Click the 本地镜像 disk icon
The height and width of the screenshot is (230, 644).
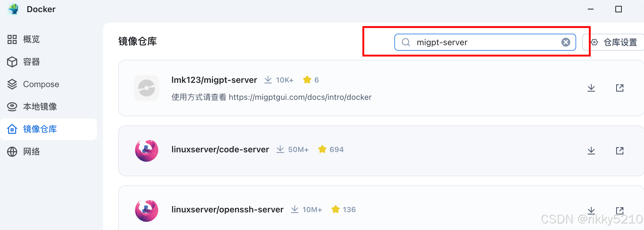12,107
